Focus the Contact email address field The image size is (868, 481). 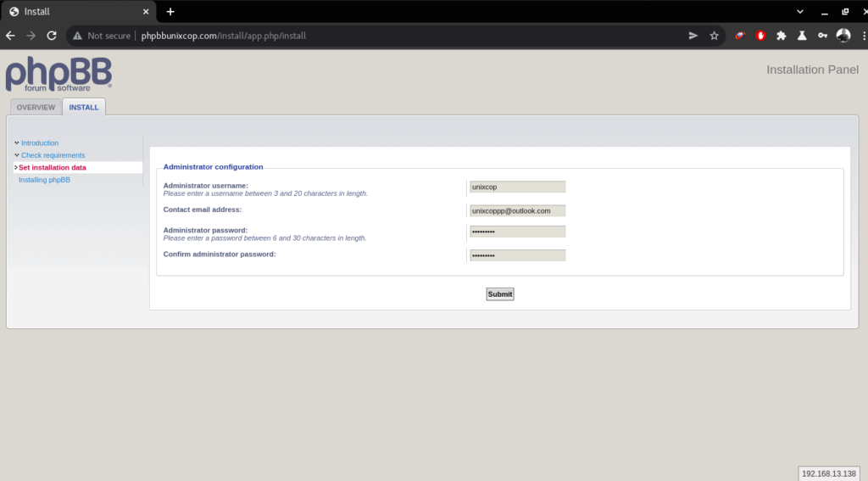[518, 210]
